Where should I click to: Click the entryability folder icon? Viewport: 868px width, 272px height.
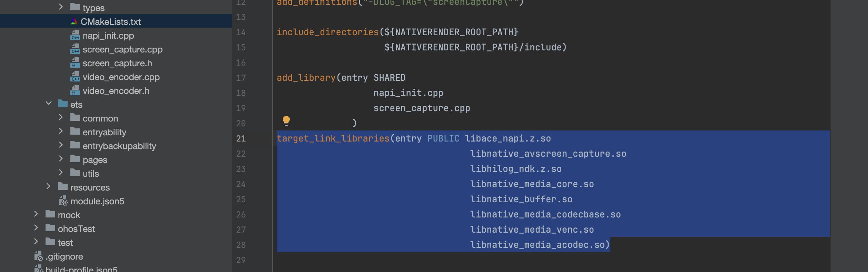tap(75, 131)
